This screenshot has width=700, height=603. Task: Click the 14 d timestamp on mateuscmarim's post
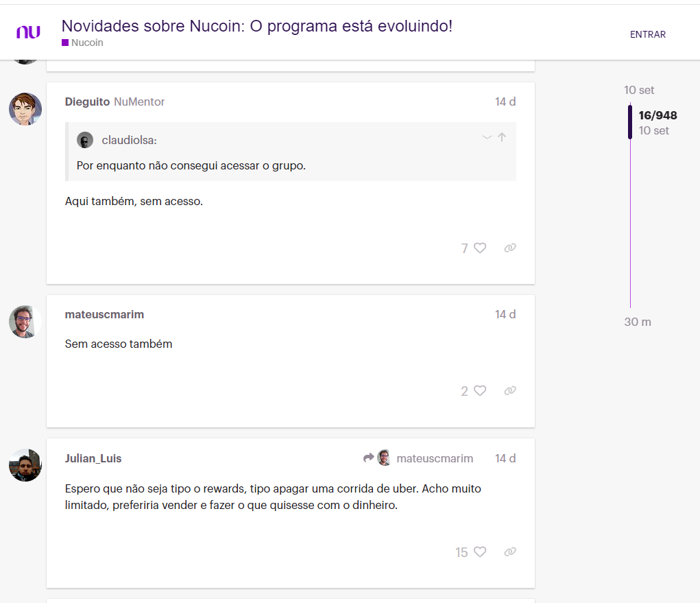click(x=505, y=314)
